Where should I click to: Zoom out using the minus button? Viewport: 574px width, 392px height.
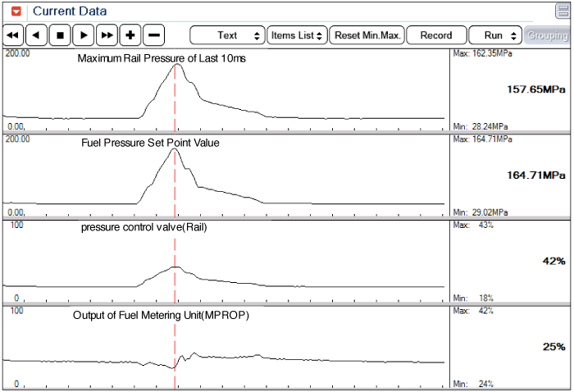tap(154, 35)
